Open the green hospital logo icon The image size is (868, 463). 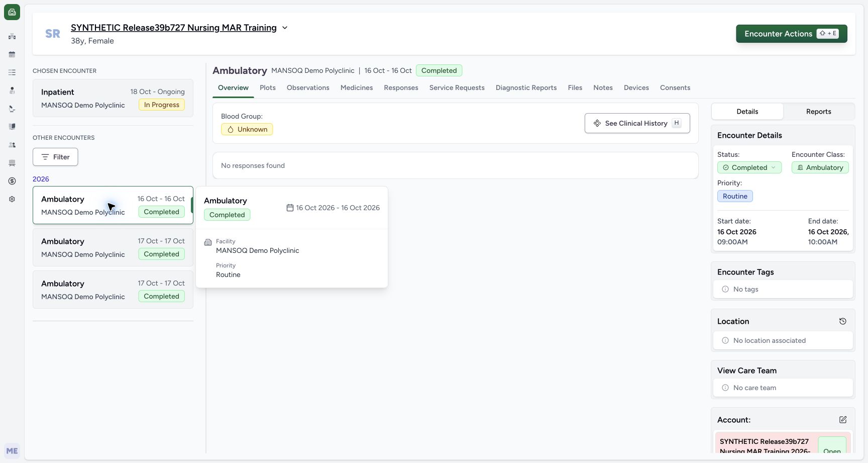[12, 12]
